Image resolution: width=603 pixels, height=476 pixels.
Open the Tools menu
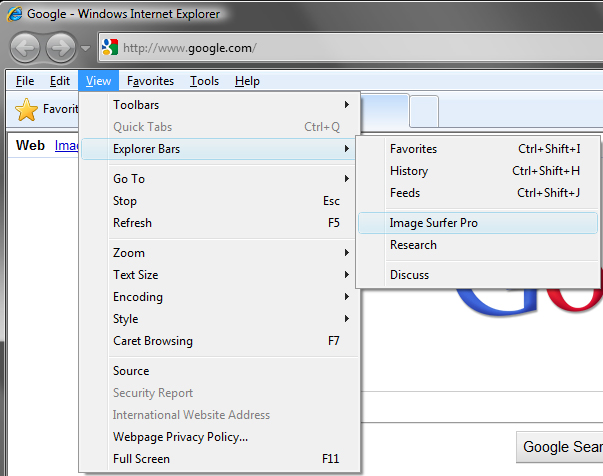(x=205, y=81)
